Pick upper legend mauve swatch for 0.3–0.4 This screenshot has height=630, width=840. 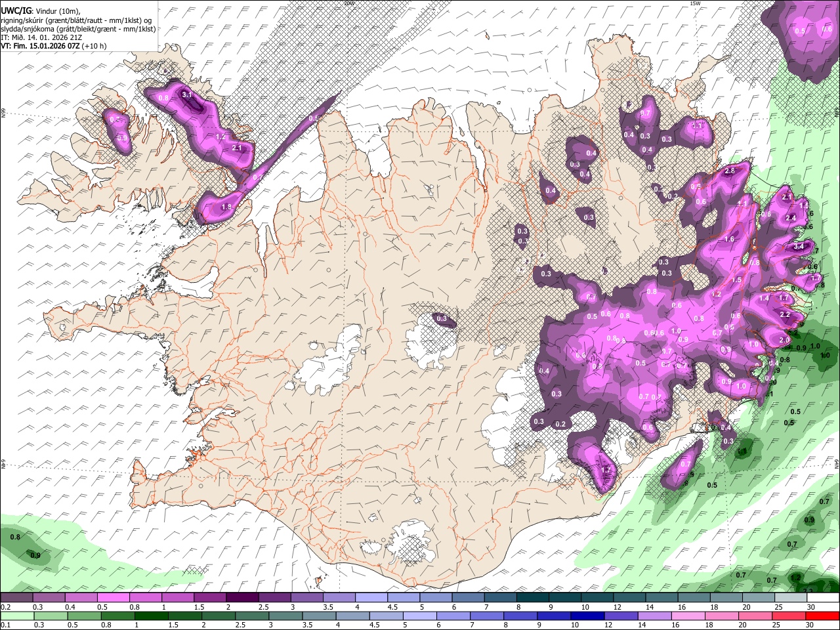click(x=49, y=598)
